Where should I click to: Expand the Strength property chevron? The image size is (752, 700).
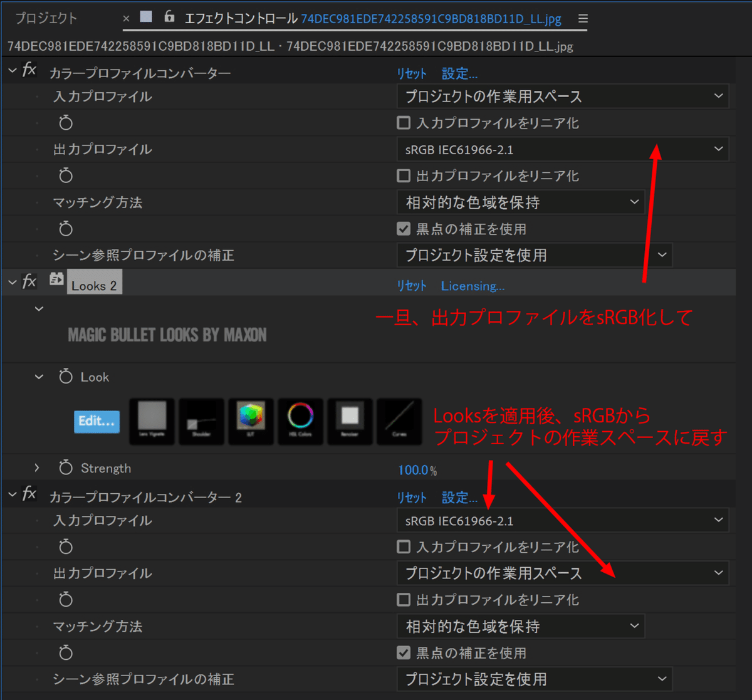(37, 468)
